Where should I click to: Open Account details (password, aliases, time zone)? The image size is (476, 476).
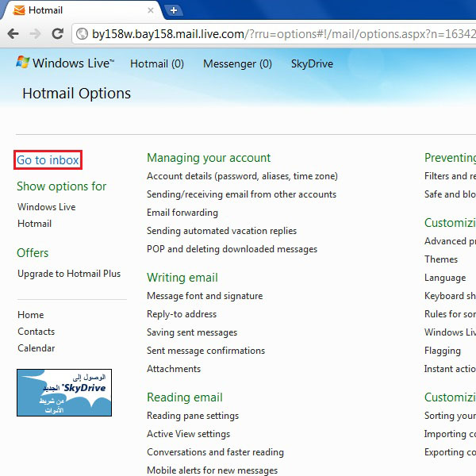click(242, 176)
